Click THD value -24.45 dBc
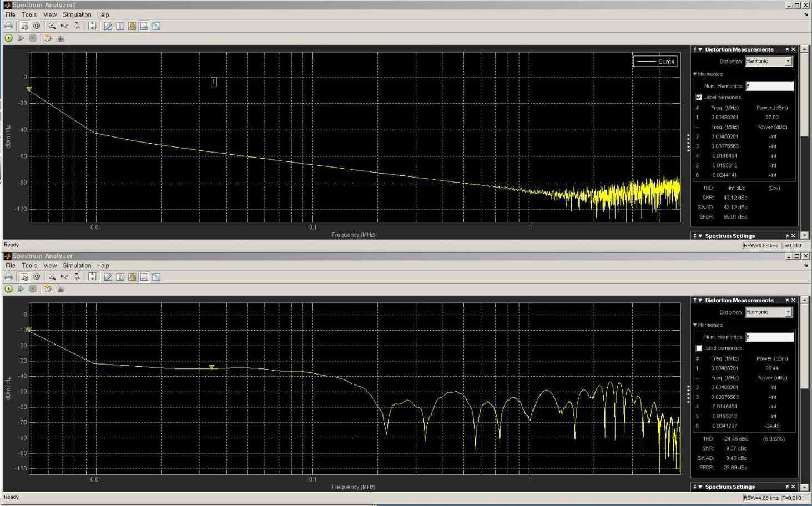The height and width of the screenshot is (506, 812). tap(735, 439)
